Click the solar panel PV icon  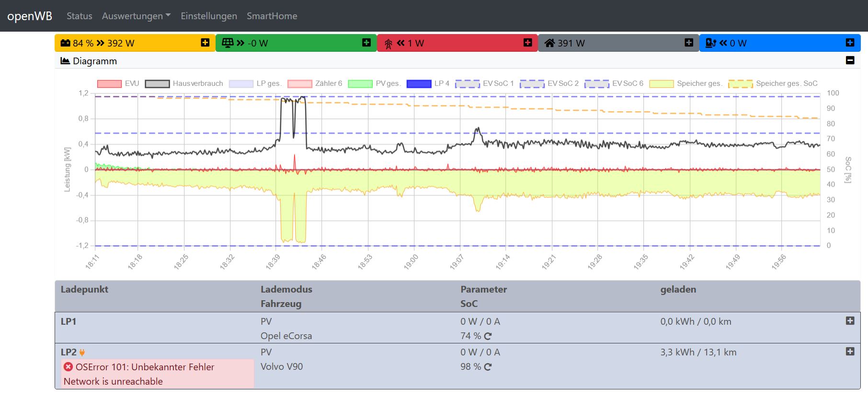point(228,43)
